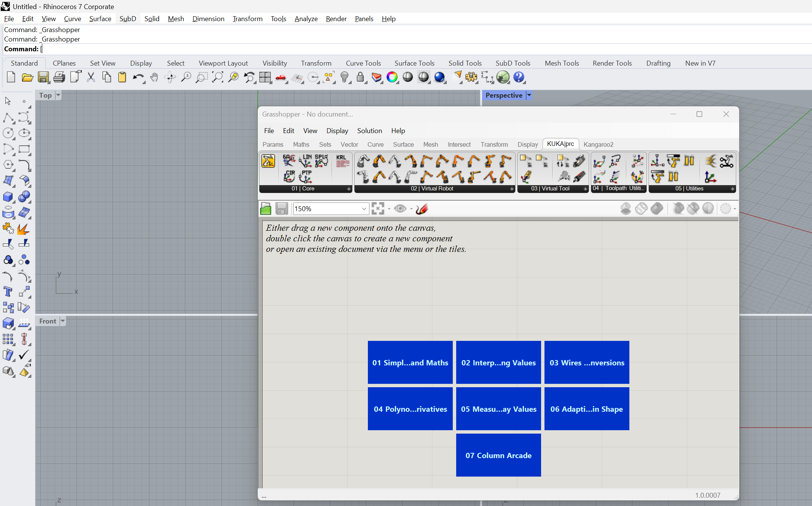Open the Grasshopper Solution menu
Viewport: 812px width, 506px height.
click(x=369, y=130)
